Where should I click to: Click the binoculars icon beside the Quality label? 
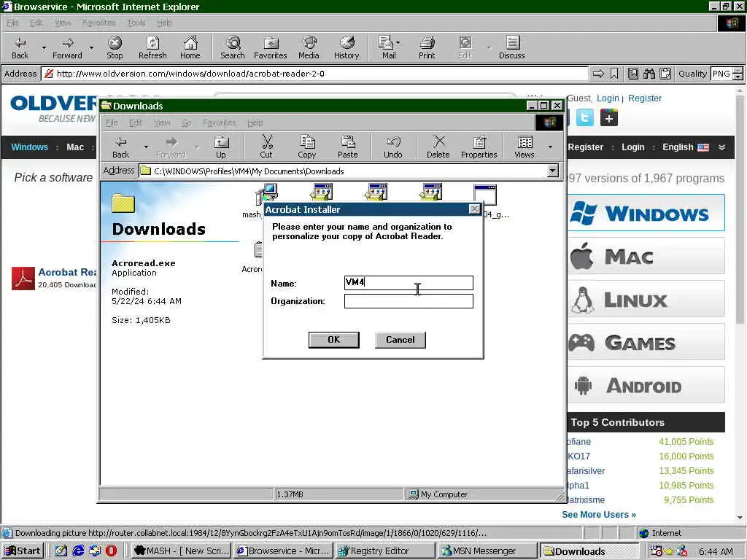pyautogui.click(x=649, y=74)
